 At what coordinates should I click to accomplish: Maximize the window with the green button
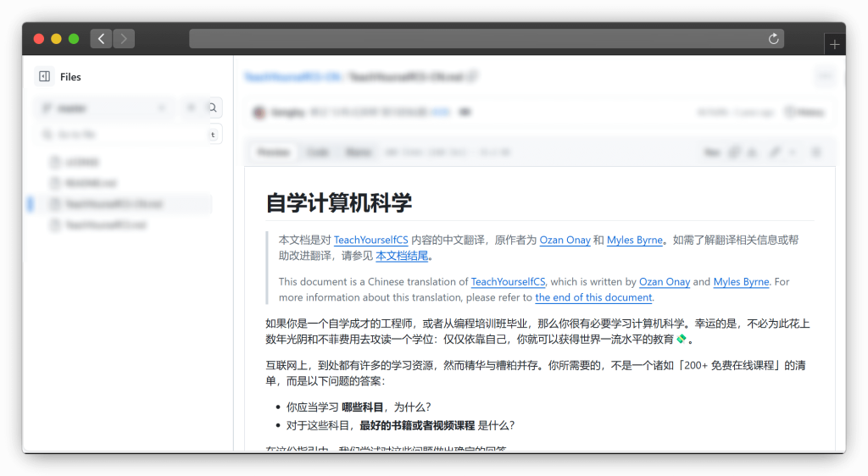click(x=74, y=39)
